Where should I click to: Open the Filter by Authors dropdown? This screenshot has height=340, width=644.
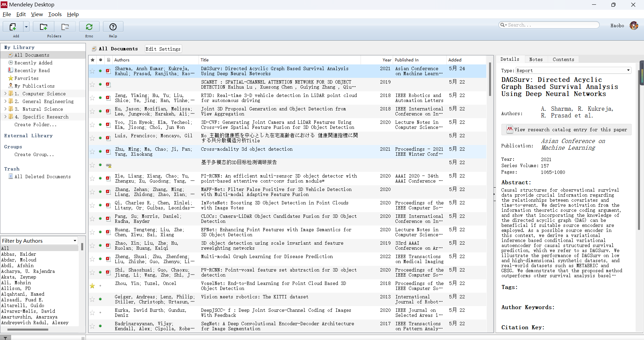(40, 241)
